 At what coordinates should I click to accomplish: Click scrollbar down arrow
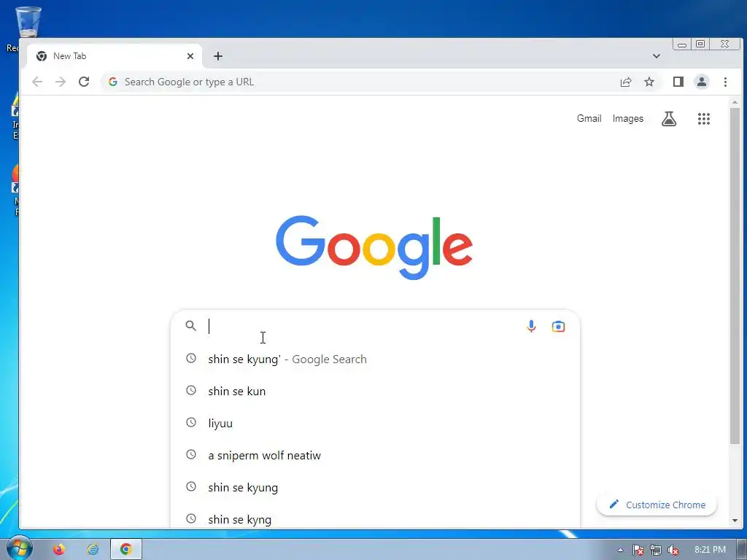point(735,521)
